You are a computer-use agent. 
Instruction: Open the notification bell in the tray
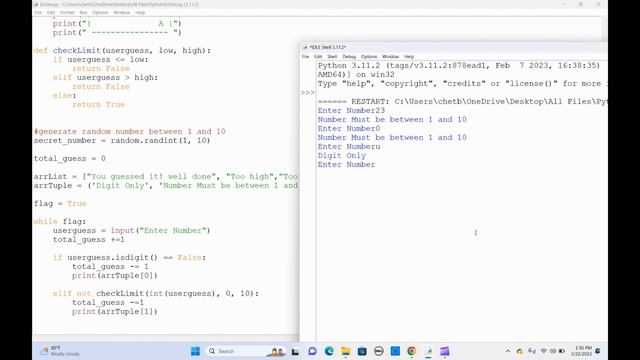coord(598,351)
